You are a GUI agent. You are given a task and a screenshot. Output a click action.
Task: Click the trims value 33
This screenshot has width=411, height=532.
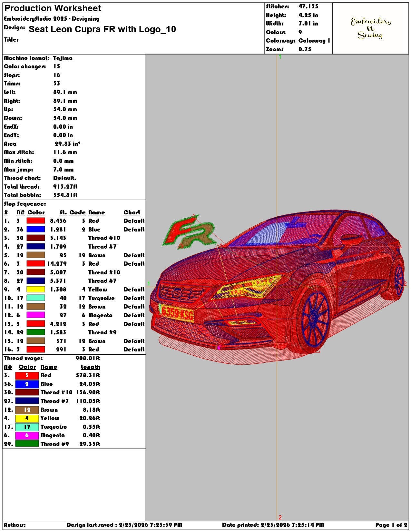tap(57, 84)
